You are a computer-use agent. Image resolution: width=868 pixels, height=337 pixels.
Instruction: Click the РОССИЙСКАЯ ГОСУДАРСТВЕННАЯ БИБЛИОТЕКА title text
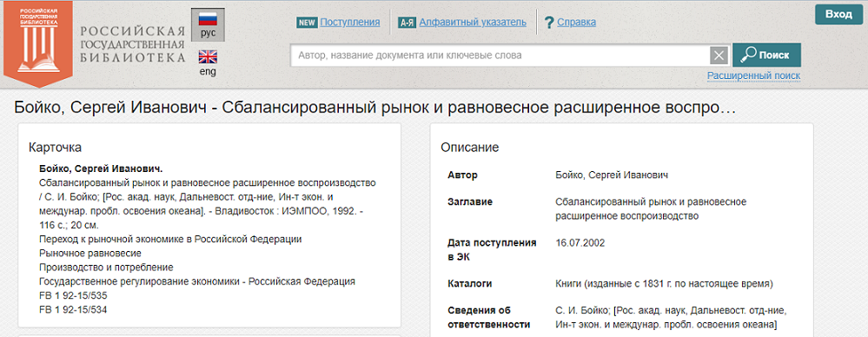click(132, 43)
